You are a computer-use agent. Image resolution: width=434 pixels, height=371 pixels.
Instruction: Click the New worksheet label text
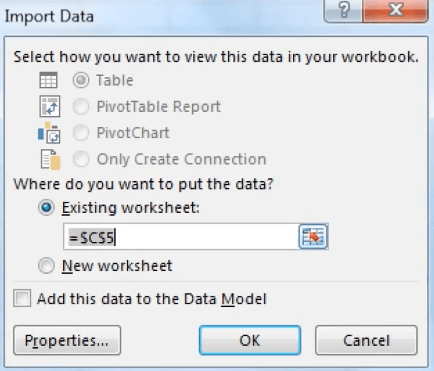click(117, 266)
